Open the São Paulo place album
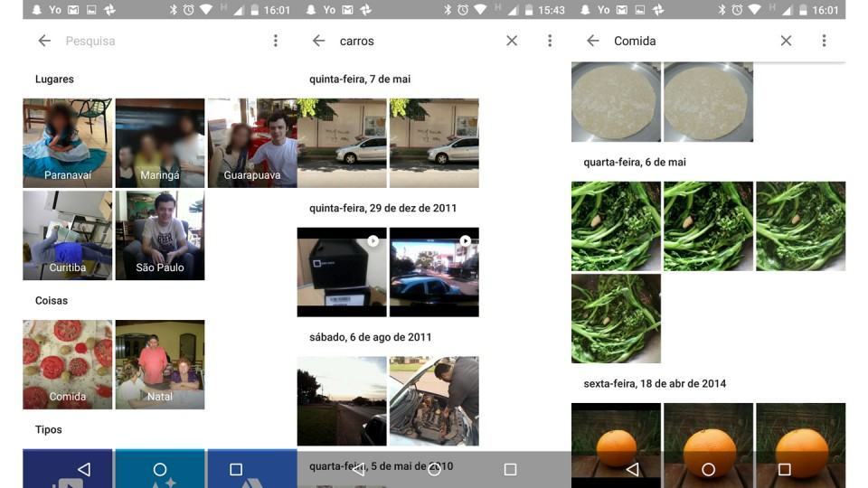Image resolution: width=868 pixels, height=488 pixels. pyautogui.click(x=160, y=235)
